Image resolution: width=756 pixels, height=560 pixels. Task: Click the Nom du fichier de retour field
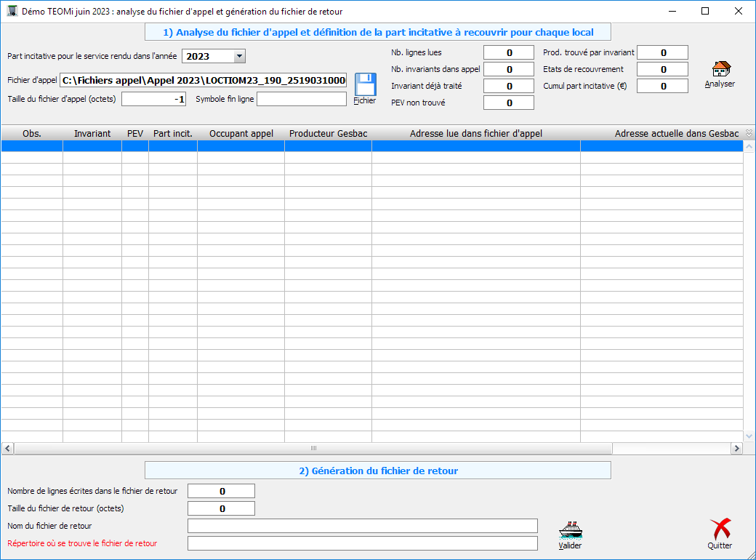coord(362,526)
